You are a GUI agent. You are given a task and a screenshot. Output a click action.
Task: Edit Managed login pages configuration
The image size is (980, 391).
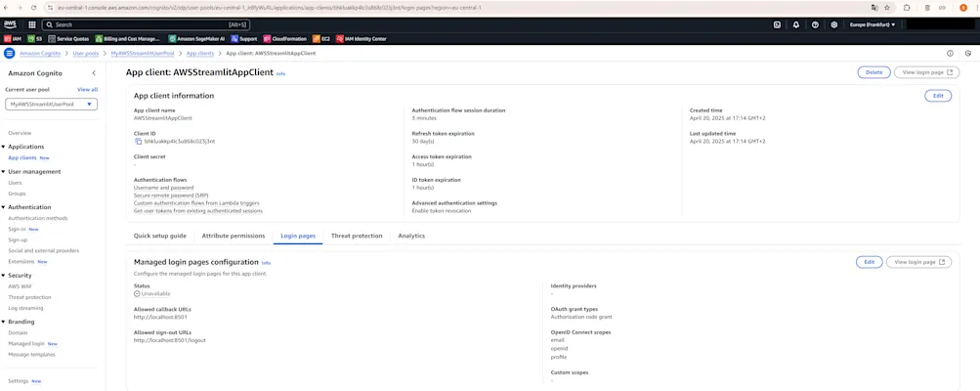(x=870, y=262)
